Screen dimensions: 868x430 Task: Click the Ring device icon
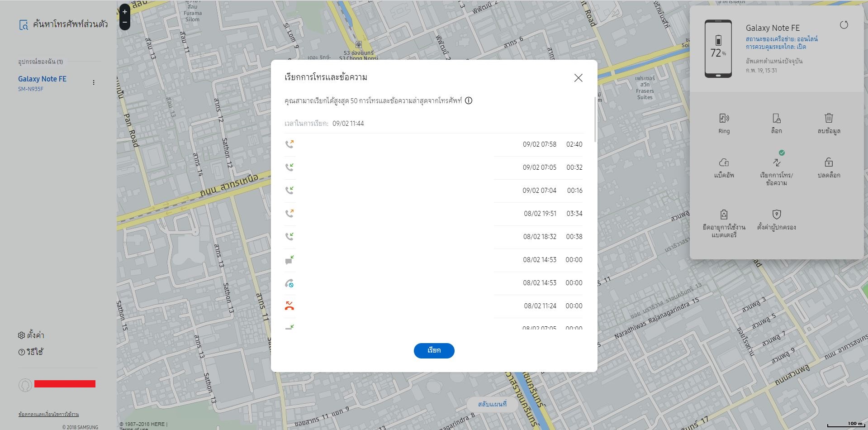[x=724, y=119]
